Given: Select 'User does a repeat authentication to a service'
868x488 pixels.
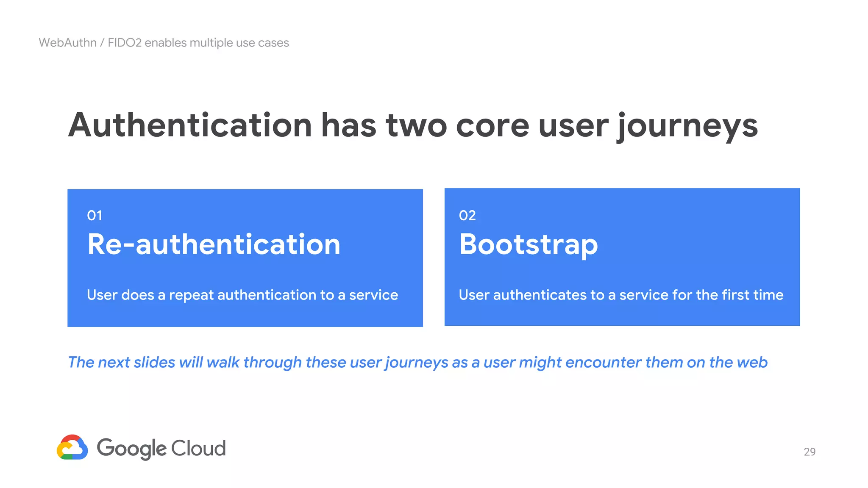Looking at the screenshot, I should tap(242, 295).
